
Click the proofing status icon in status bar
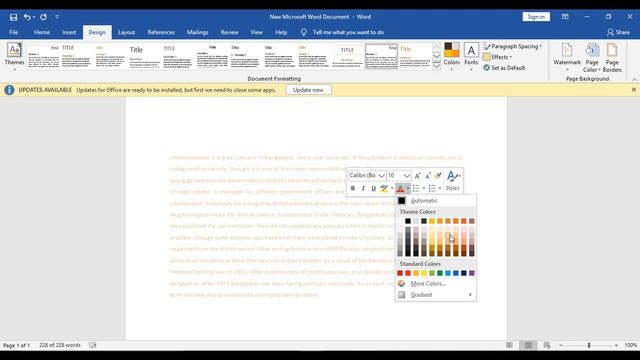pyautogui.click(x=93, y=345)
